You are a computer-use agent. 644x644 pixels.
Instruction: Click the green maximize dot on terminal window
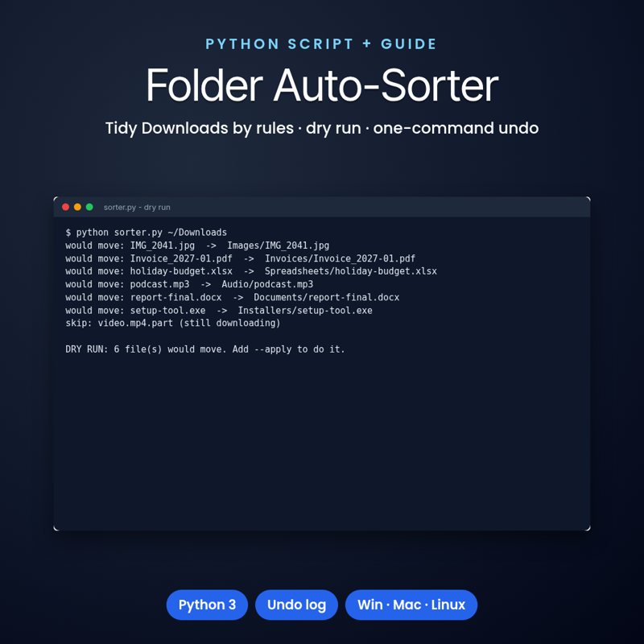[x=89, y=207]
